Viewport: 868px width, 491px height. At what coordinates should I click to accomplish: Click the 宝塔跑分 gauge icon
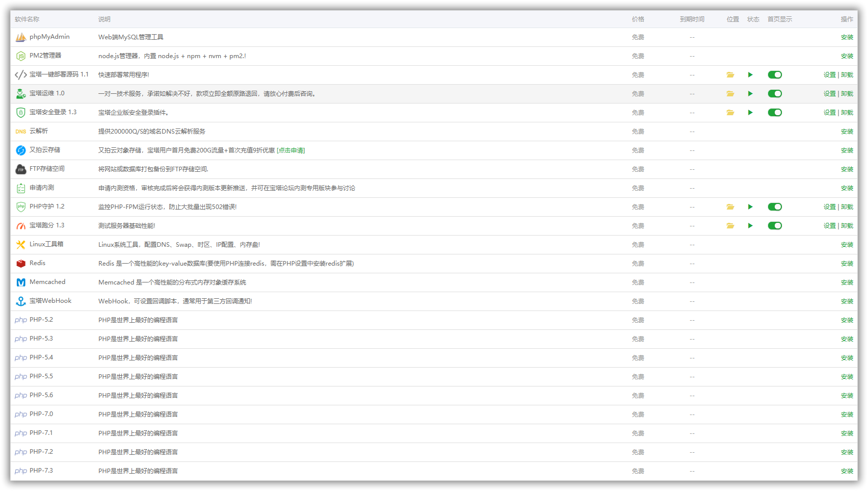(21, 226)
